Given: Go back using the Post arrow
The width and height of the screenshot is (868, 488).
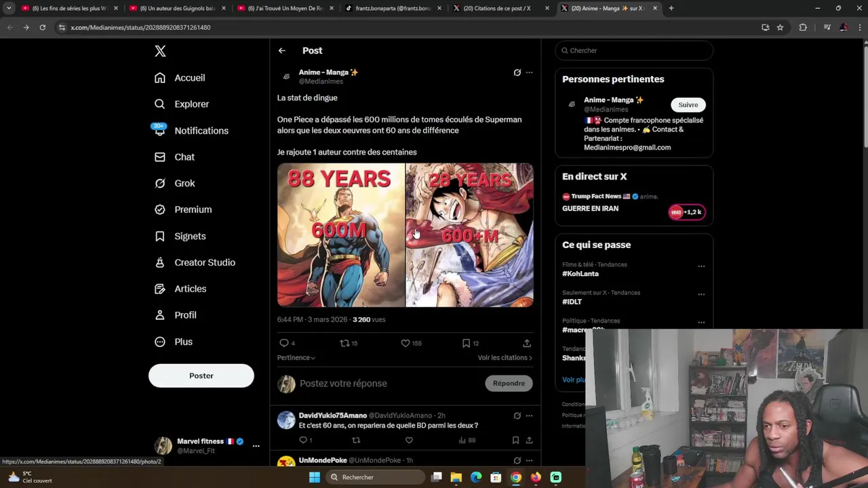Looking at the screenshot, I should 281,51.
